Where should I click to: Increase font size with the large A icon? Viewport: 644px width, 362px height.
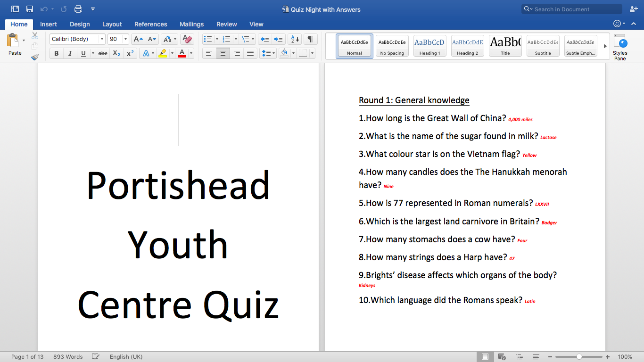(138, 39)
